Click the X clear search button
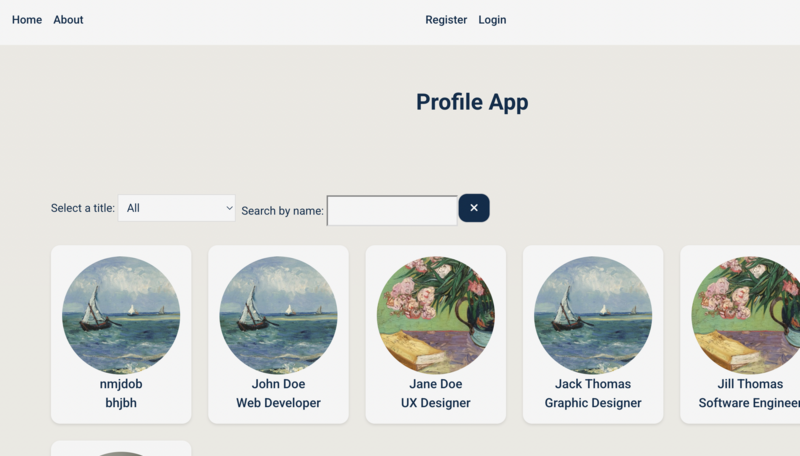The image size is (800, 456). tap(474, 208)
